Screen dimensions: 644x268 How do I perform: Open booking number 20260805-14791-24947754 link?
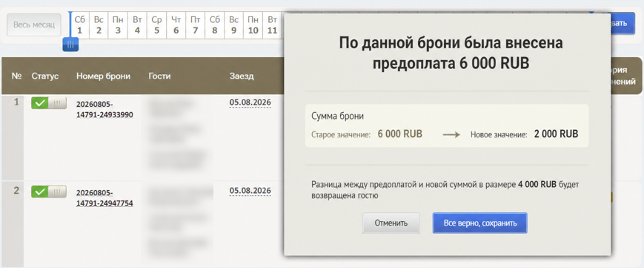(104, 198)
